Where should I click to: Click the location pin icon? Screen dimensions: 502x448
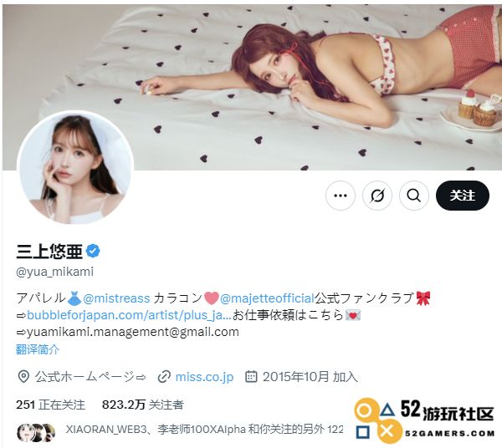(x=23, y=377)
